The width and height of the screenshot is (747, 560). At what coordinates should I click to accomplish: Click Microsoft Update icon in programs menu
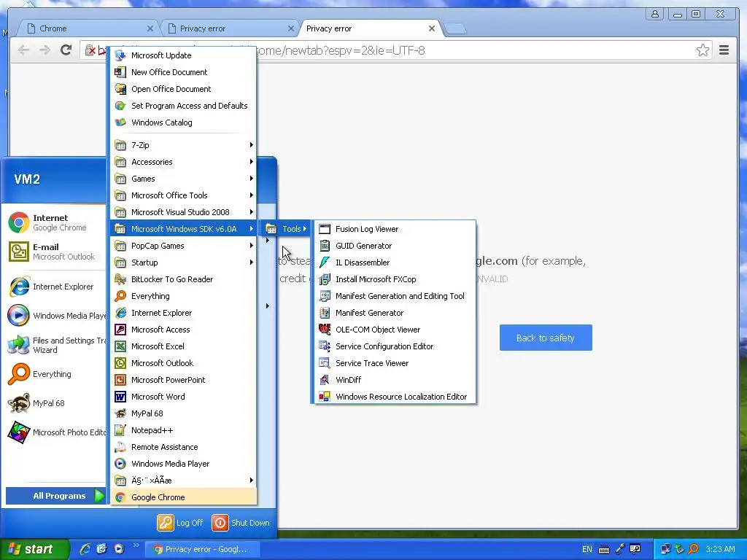tap(120, 55)
